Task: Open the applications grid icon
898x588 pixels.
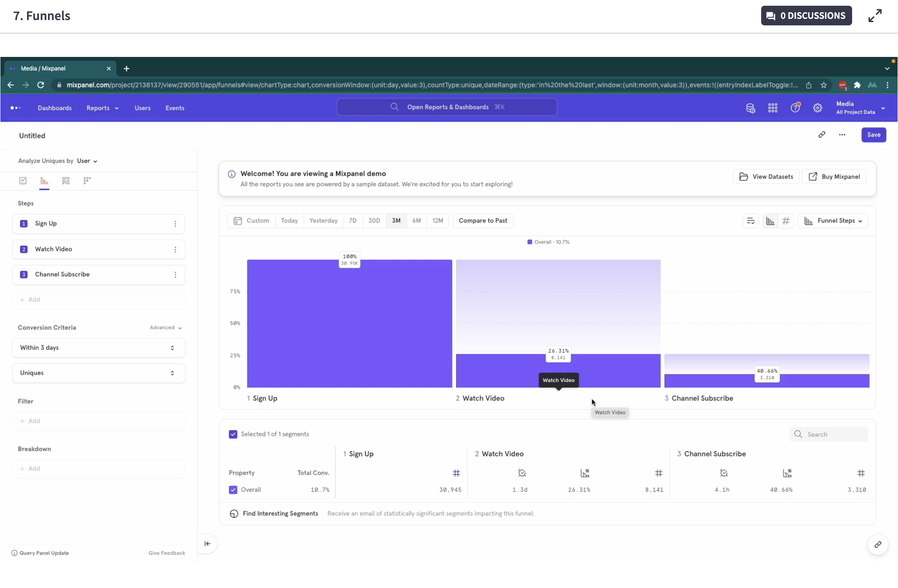Action: tap(773, 108)
